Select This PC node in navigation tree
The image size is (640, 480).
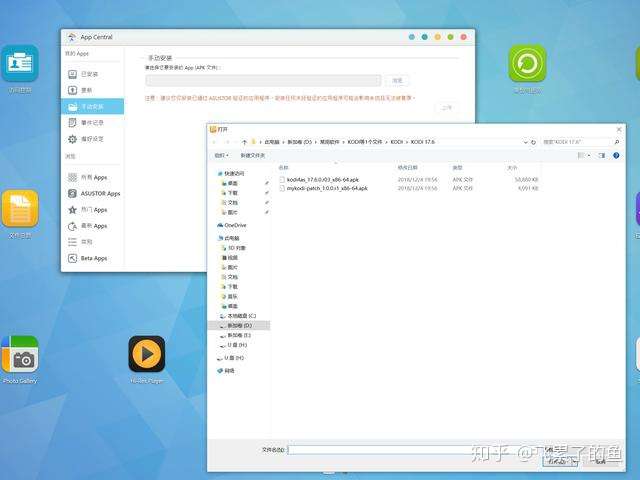click(x=231, y=238)
